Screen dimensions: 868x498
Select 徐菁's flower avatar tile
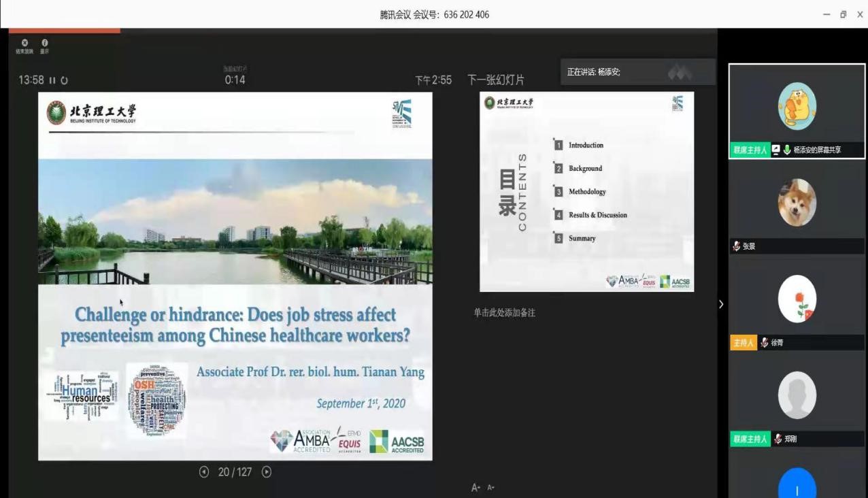click(797, 299)
